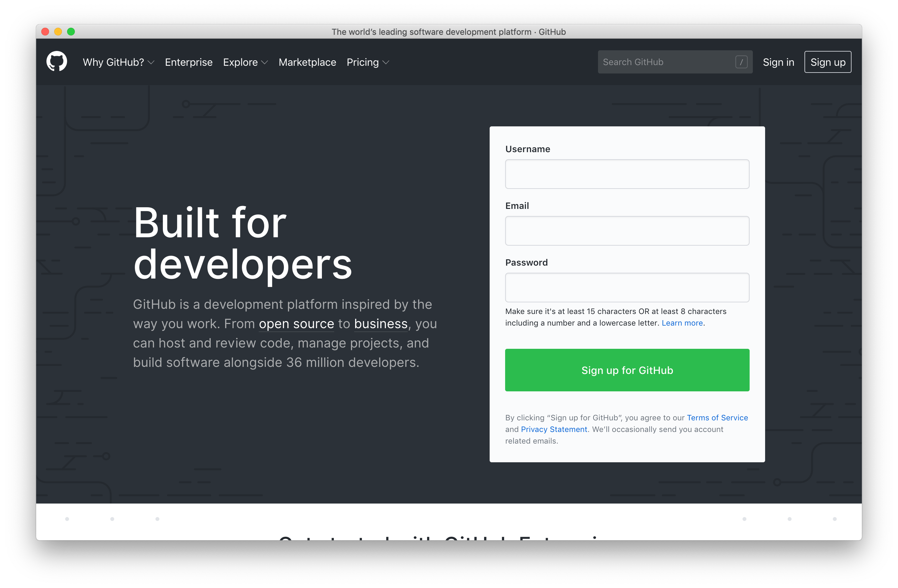Viewport: 898px width, 588px height.
Task: Focus the Email input field
Action: (627, 230)
